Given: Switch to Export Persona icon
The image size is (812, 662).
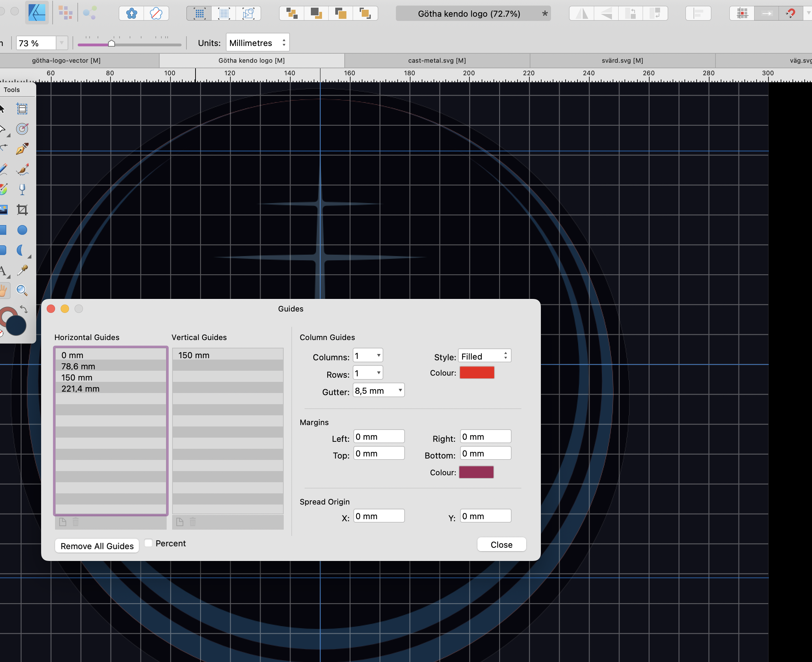Looking at the screenshot, I should pyautogui.click(x=90, y=13).
